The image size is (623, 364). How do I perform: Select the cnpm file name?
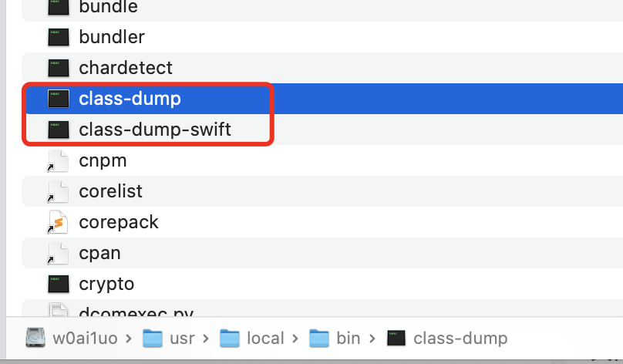(103, 160)
